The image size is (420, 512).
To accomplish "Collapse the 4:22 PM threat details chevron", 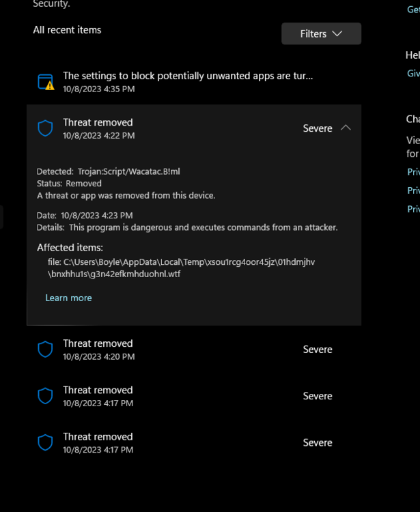I will coord(346,128).
